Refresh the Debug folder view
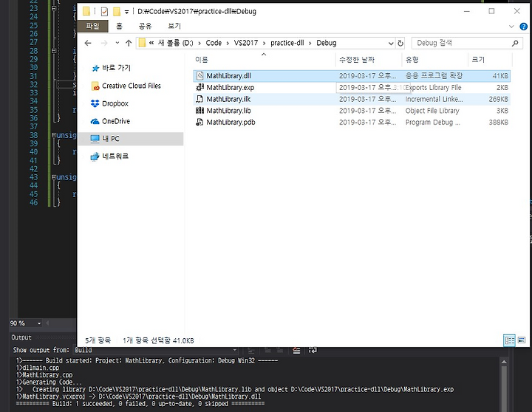 (400, 43)
